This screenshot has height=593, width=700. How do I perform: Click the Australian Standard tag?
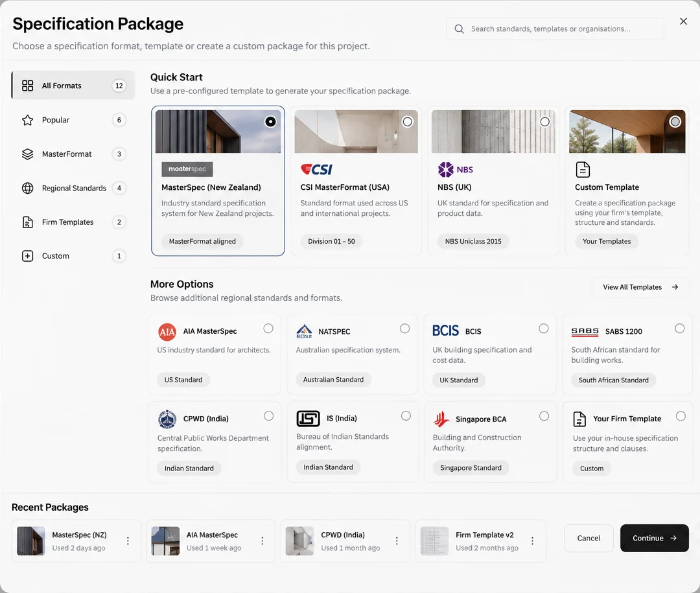click(x=333, y=380)
